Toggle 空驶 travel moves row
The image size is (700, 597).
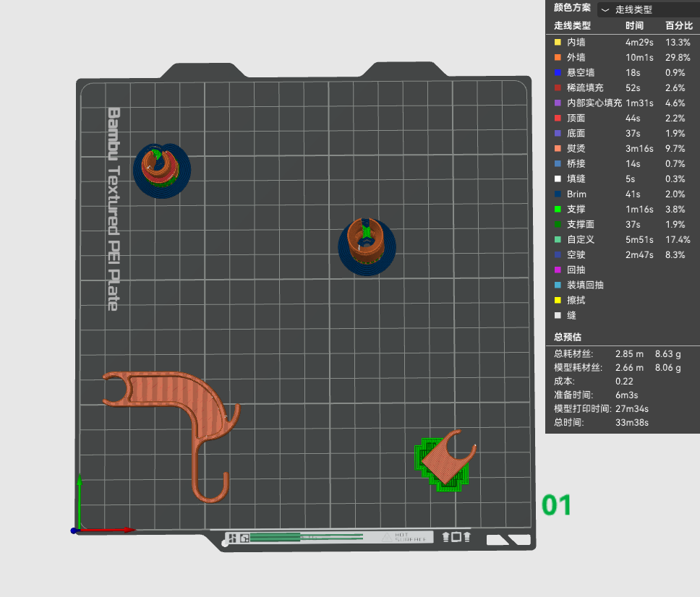[x=623, y=254]
